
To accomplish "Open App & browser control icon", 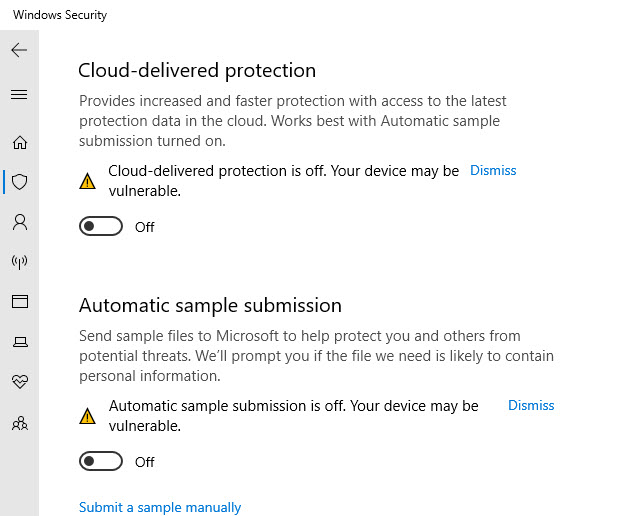I will 19,302.
